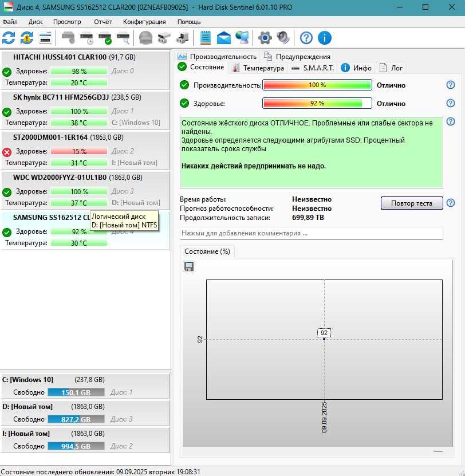Screen dimensions: 465x476
Task: Switch to the Предупреждения tab
Action: coord(297,57)
